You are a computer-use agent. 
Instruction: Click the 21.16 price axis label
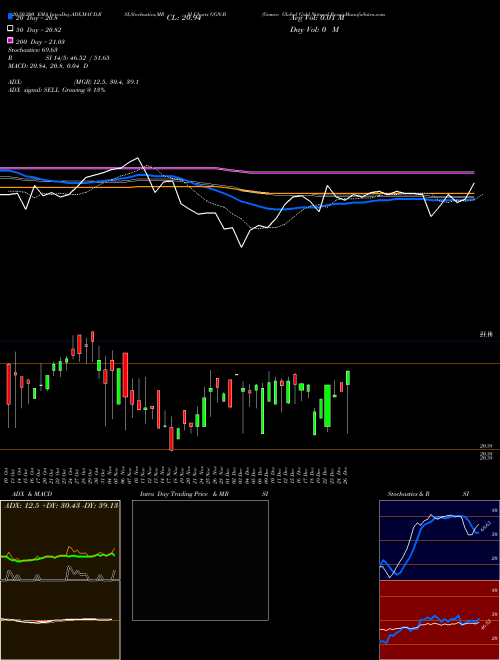click(x=486, y=335)
